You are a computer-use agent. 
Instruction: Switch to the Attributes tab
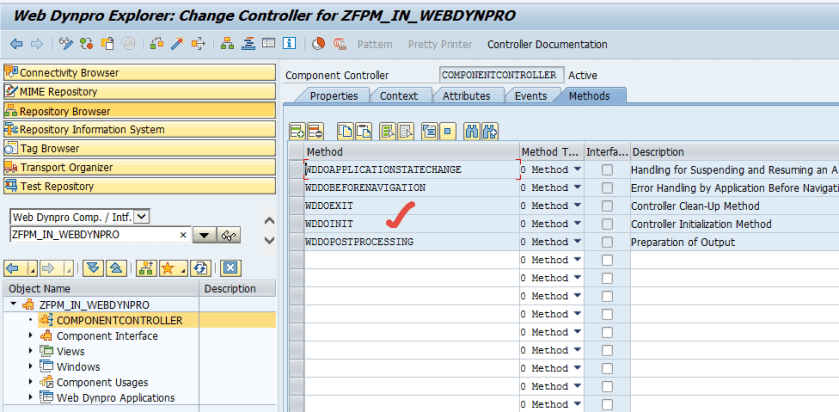click(466, 96)
